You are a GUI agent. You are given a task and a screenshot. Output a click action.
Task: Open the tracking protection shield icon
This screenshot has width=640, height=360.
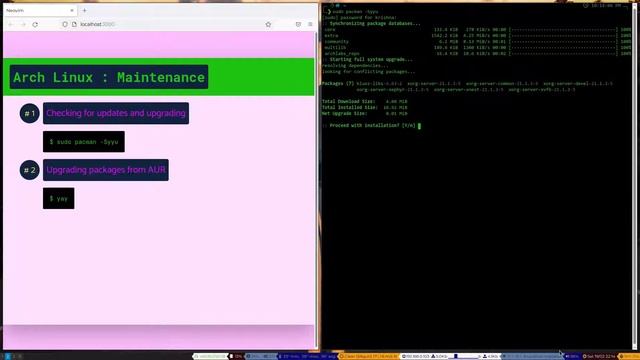click(65, 24)
